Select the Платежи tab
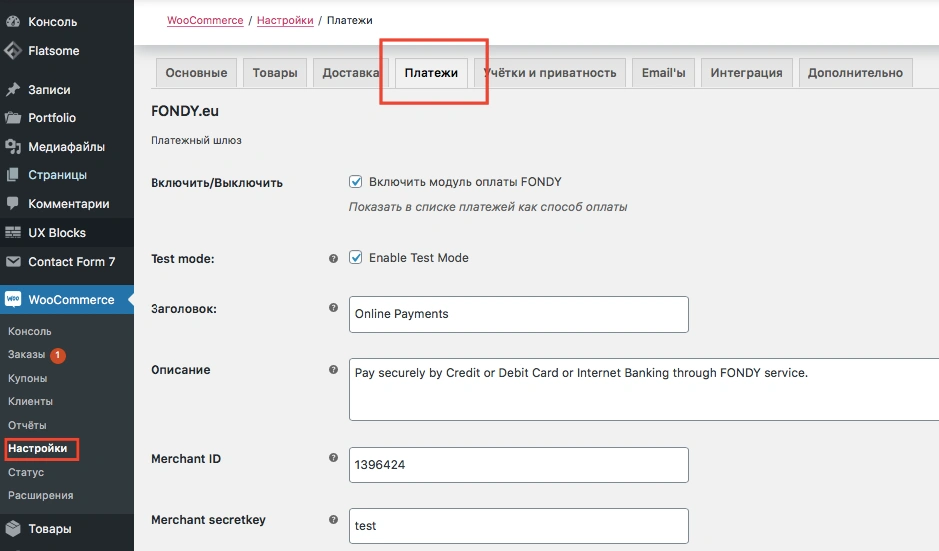Viewport: 939px width, 551px height. (431, 72)
